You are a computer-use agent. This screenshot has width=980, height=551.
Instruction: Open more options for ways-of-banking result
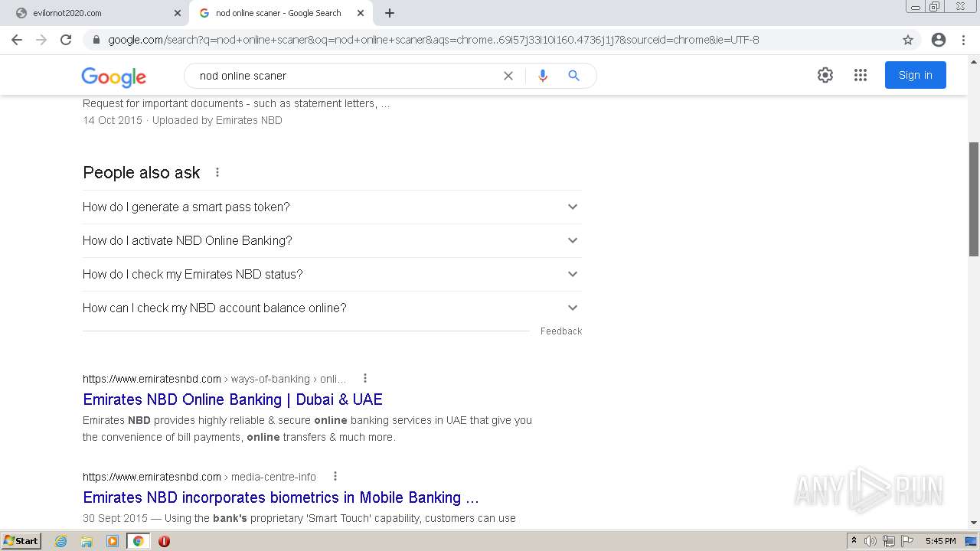(365, 378)
